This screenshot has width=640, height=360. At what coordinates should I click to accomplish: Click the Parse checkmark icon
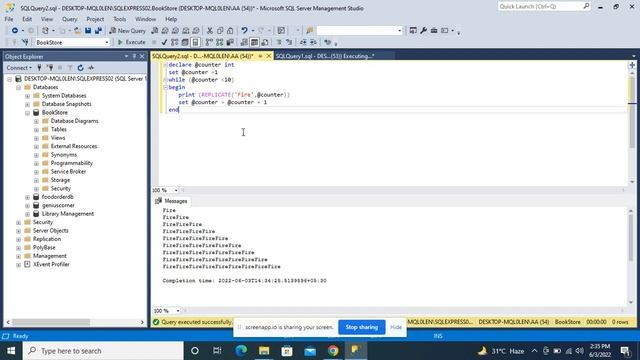(x=164, y=42)
